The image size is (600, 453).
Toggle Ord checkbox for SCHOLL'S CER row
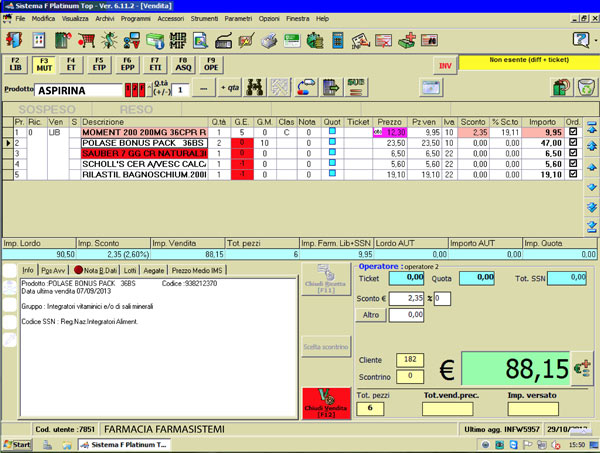[x=573, y=163]
